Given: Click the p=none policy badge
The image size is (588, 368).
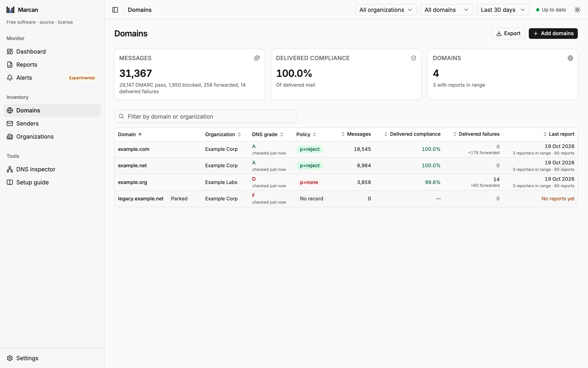Looking at the screenshot, I should (309, 182).
